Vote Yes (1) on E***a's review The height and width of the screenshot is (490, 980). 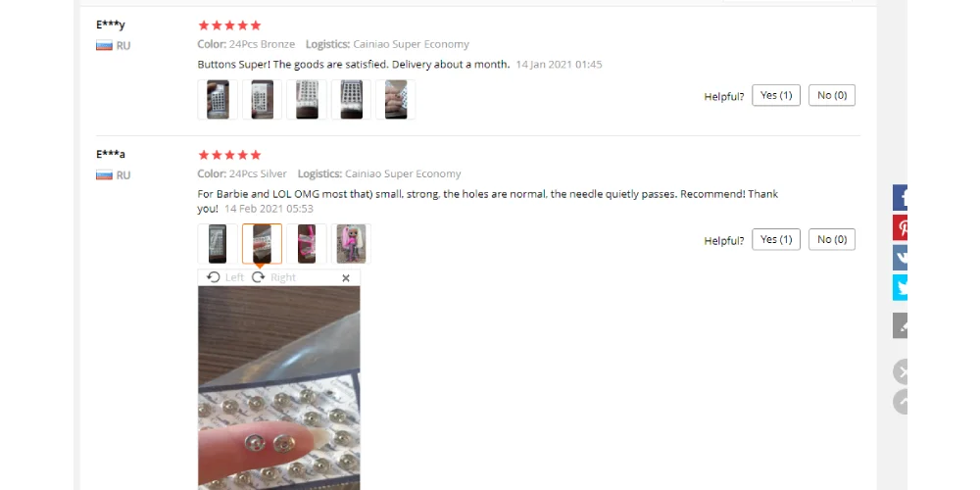(776, 239)
